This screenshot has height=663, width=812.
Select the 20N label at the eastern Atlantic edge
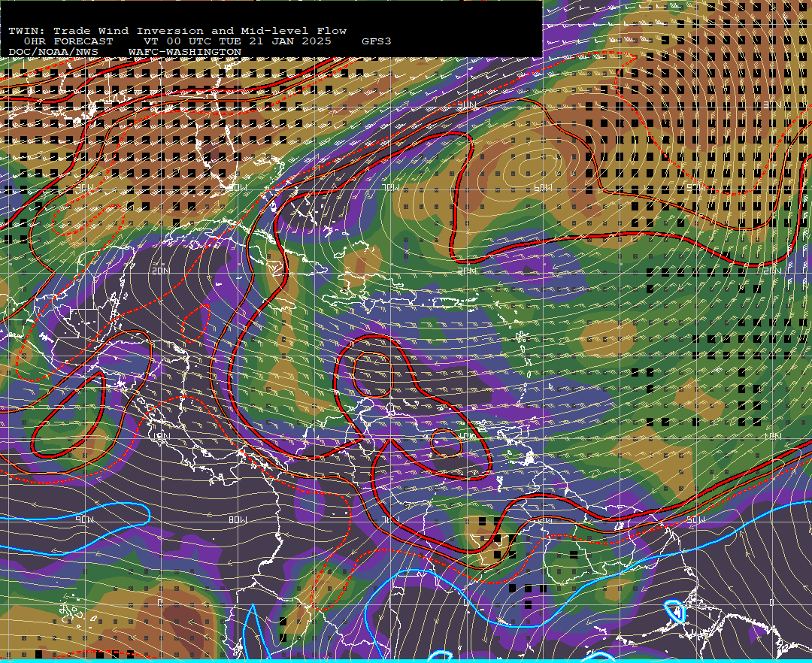point(772,271)
